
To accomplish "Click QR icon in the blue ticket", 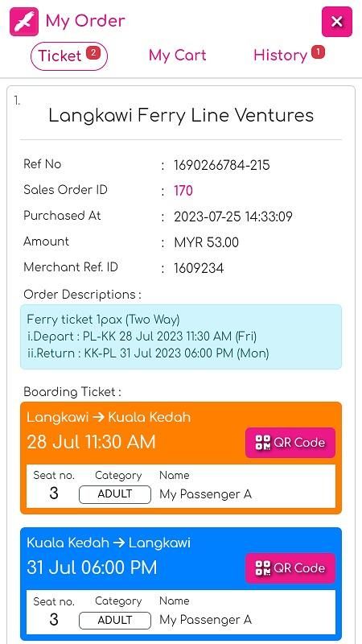I will [263, 568].
